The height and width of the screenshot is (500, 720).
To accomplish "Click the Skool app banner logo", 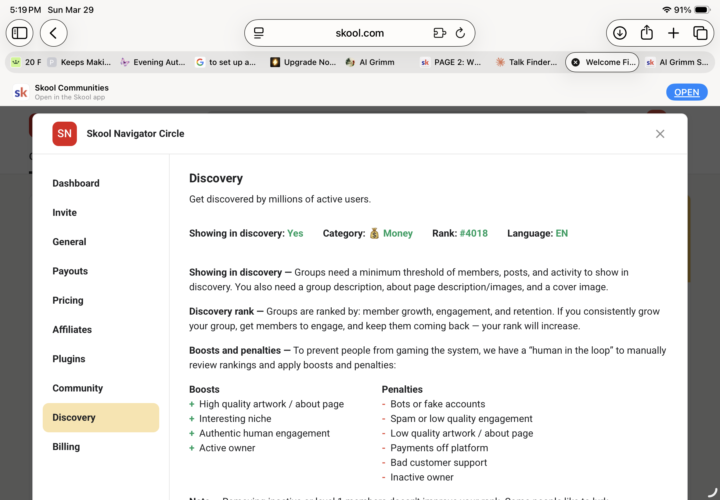I will click(21, 92).
